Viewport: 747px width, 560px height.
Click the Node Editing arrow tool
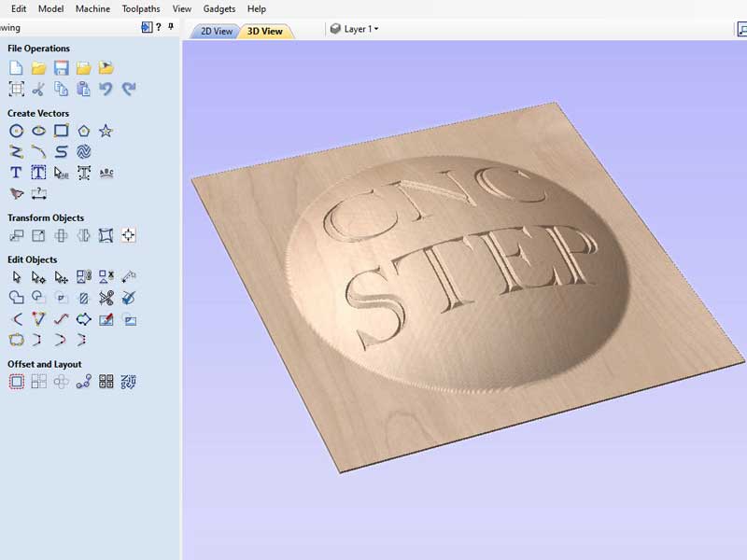coord(38,277)
